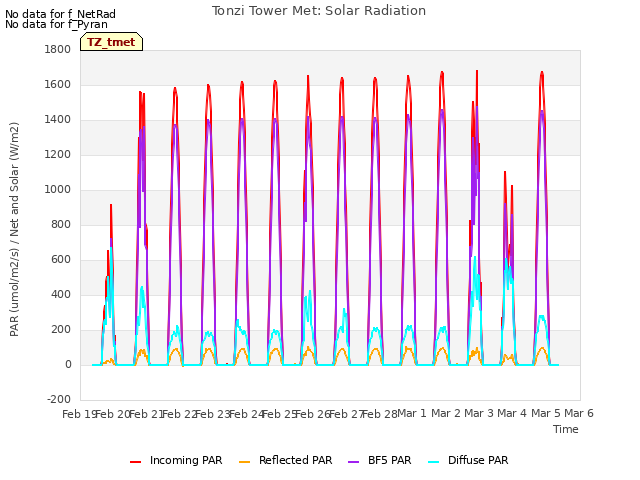
Task: Click the Mar 4 x-axis date label
Action: pyautogui.click(x=512, y=413)
